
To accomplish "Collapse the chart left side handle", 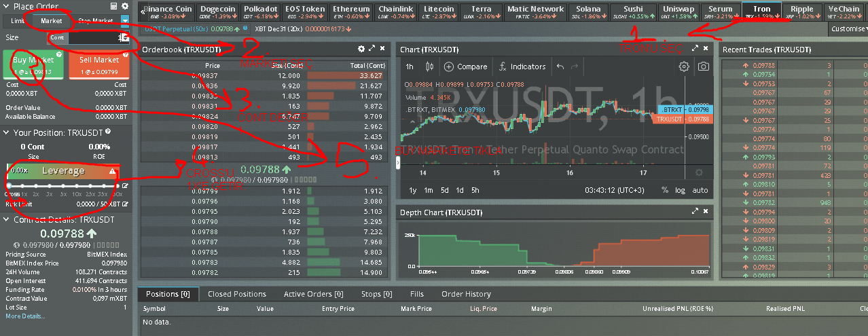I will pos(398,162).
